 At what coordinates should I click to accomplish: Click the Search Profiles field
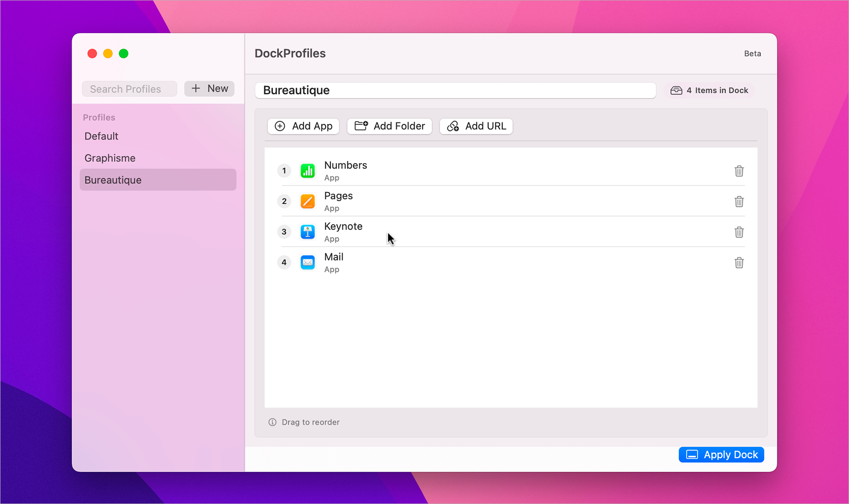[x=129, y=88]
